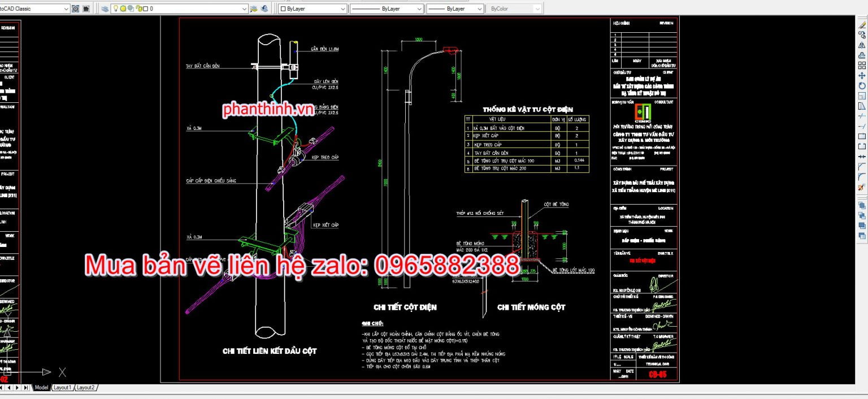Click the Copy objects tool icon
868x399 pixels.
point(862,35)
